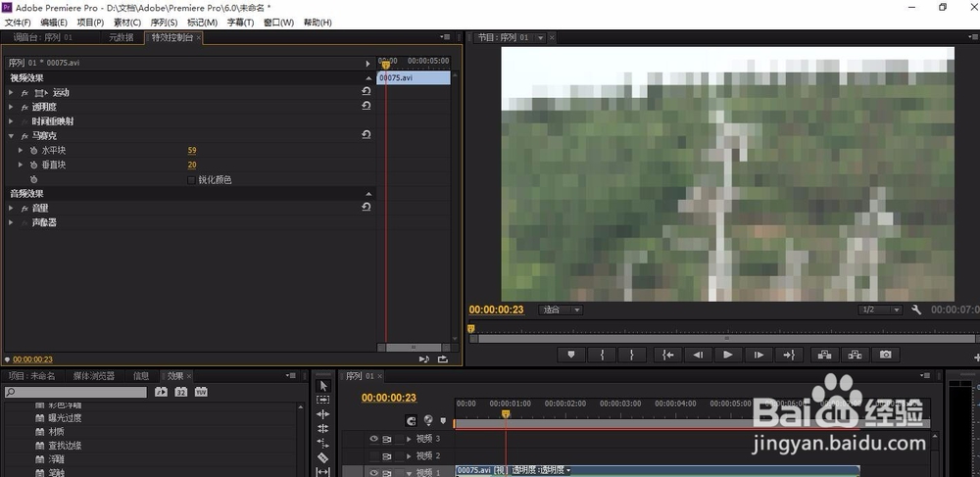
Task: Toggle fx switch for 马赛克 effect
Action: tap(25, 135)
